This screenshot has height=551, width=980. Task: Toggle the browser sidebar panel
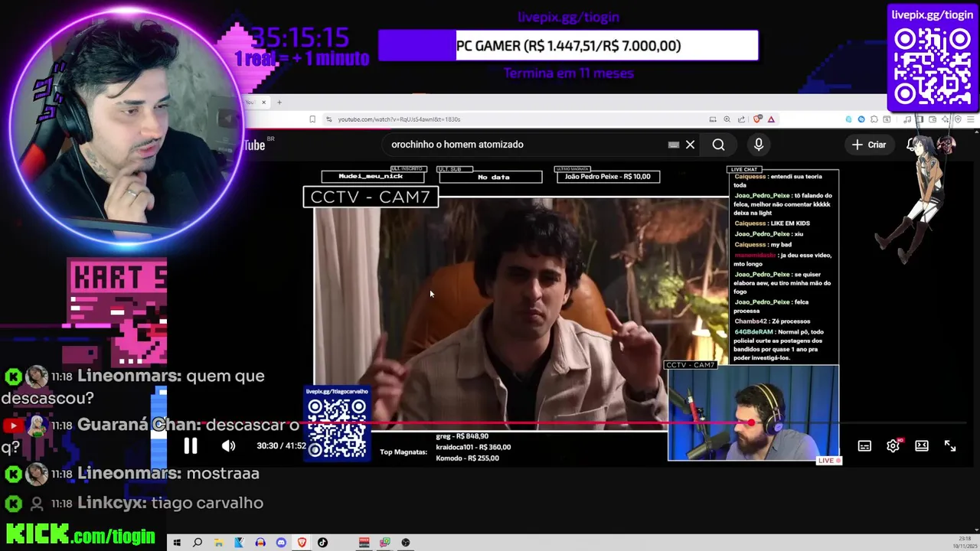[x=920, y=119]
